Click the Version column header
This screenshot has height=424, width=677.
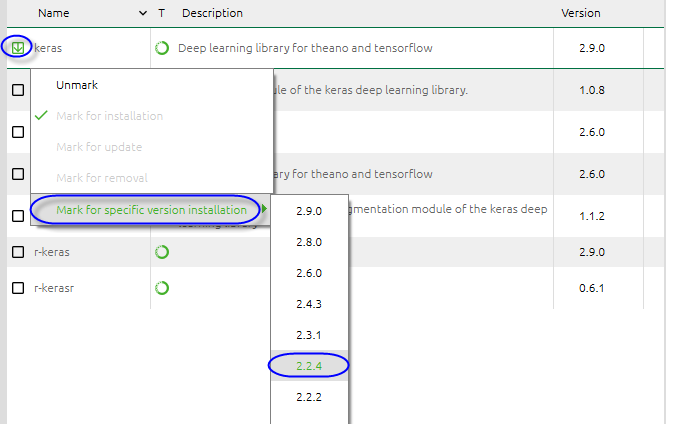click(x=581, y=13)
